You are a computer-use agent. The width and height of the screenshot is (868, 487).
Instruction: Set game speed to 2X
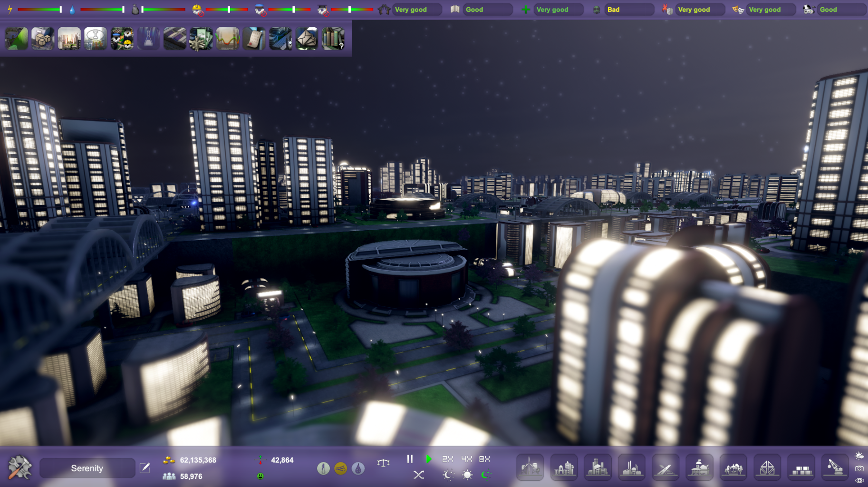click(x=447, y=459)
